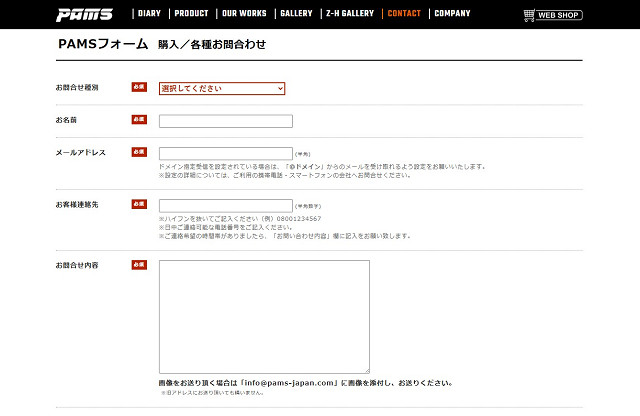The width and height of the screenshot is (640, 416).
Task: Focus the お名前 name text field
Action: coord(225,121)
